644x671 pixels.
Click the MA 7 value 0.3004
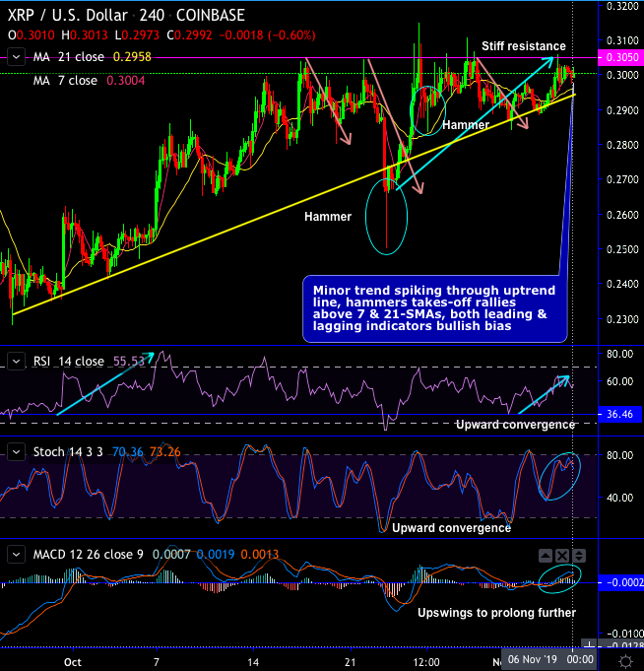click(125, 81)
